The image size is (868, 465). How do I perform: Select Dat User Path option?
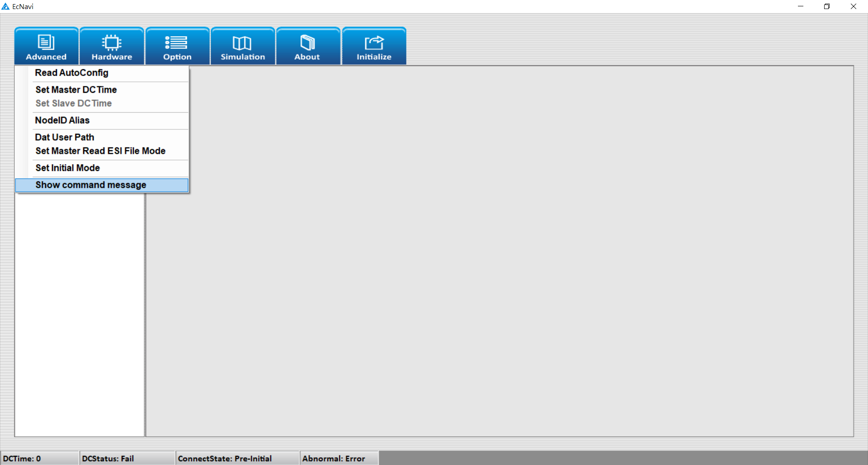65,137
